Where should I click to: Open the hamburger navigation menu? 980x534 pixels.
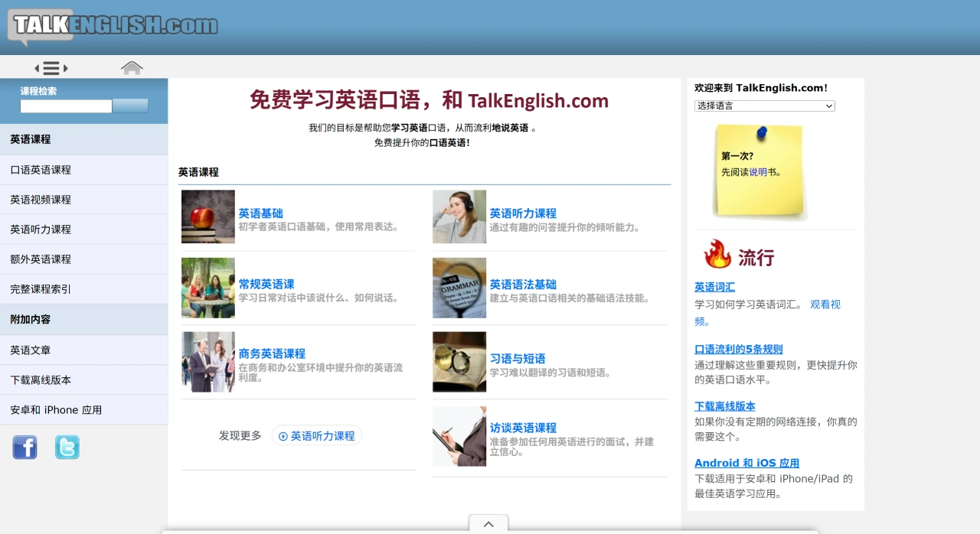51,67
